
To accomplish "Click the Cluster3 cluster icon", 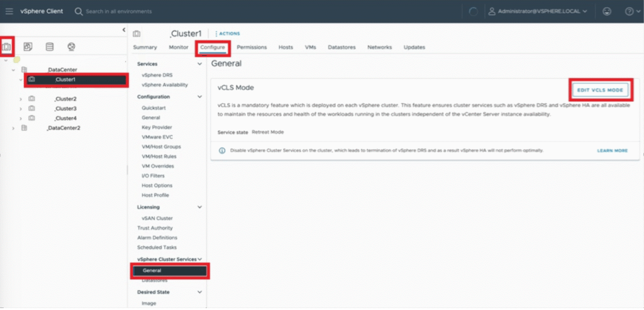I will point(31,108).
